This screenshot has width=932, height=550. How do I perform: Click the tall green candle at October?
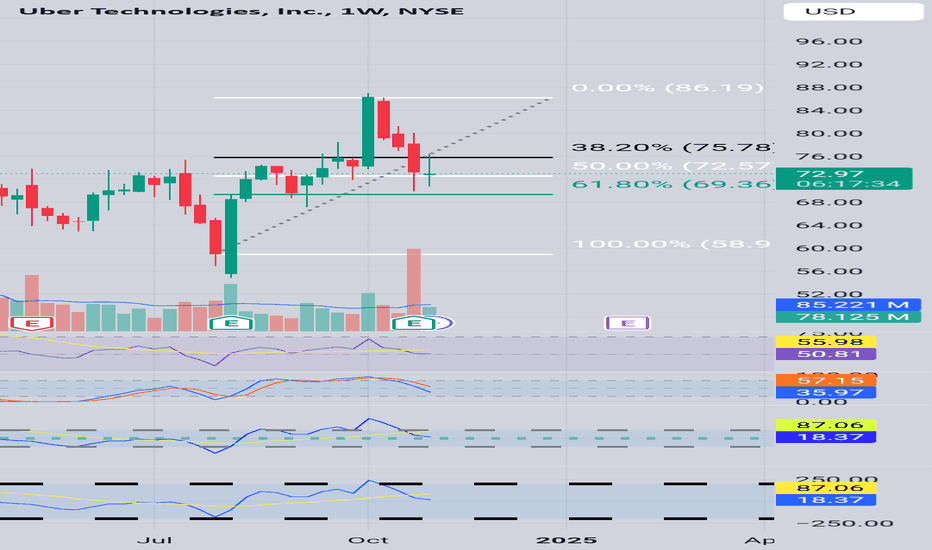click(x=368, y=131)
